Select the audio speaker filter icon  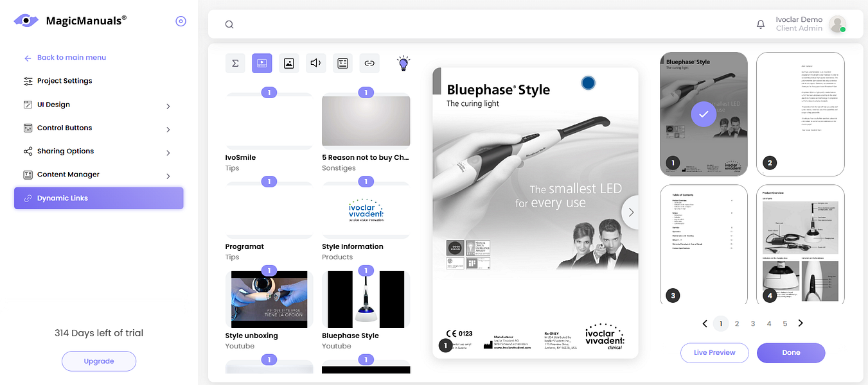tap(315, 63)
